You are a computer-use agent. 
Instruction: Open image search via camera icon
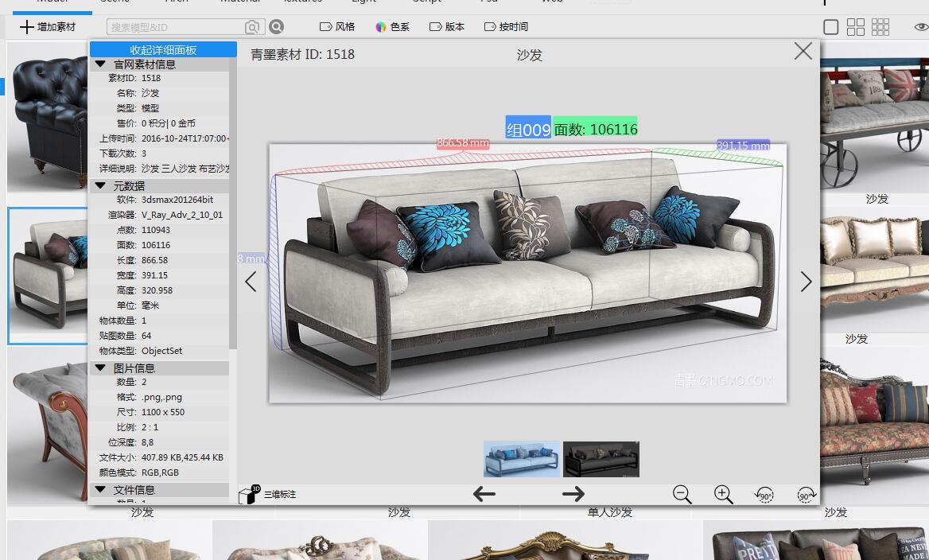click(252, 27)
